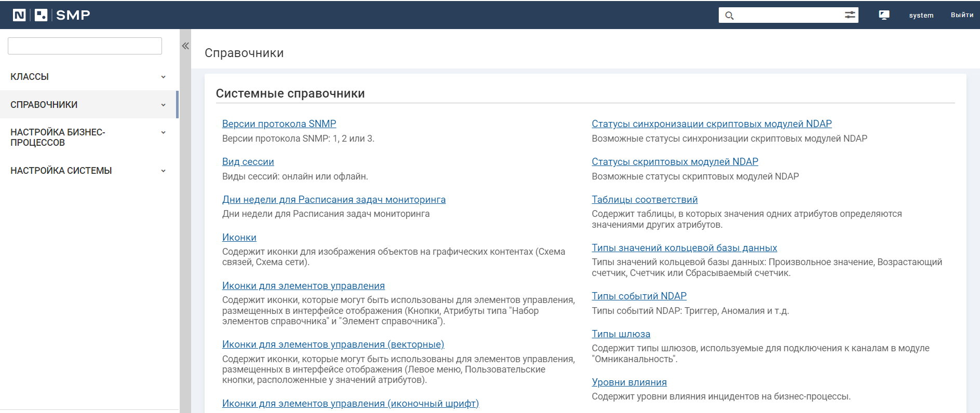The width and height of the screenshot is (980, 413).
Task: Expand НАСТРОЙКА БИЗНЕС-ПРОЦЕССОВ chevron
Action: 163,133
